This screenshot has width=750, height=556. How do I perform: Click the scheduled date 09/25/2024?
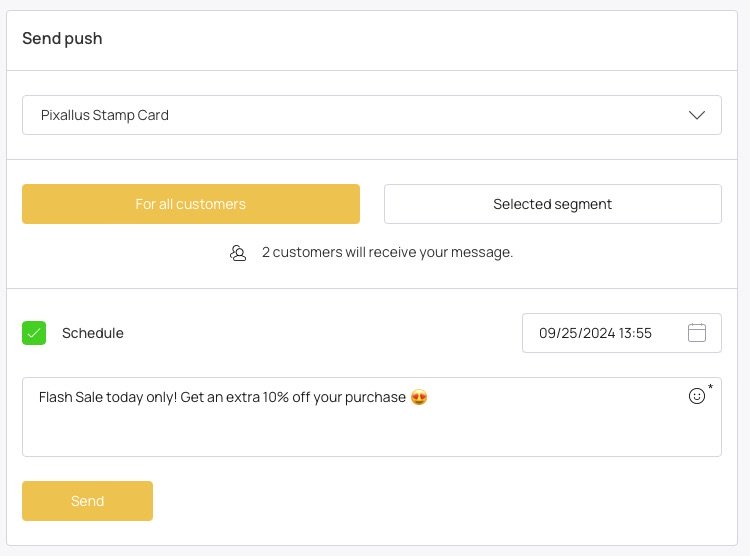577,333
